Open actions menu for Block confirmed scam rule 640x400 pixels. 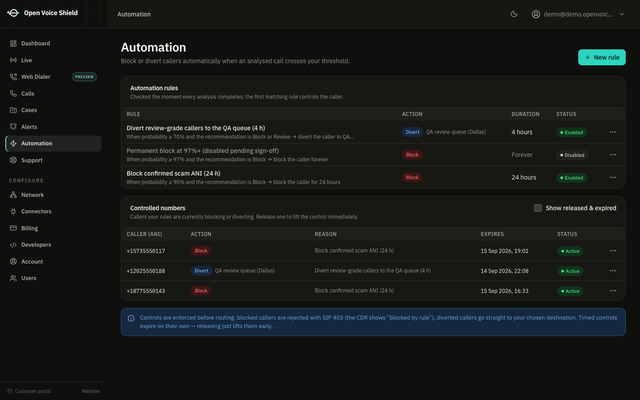(x=613, y=178)
